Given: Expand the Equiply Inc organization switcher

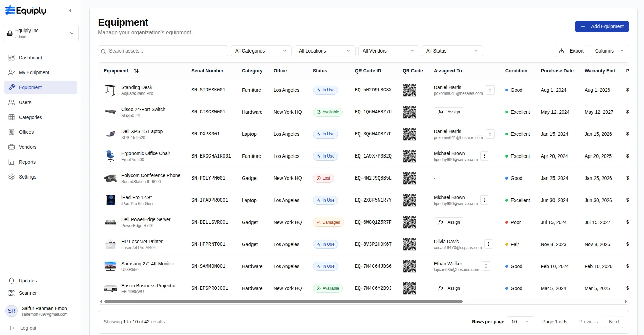Looking at the screenshot, I should [x=41, y=33].
